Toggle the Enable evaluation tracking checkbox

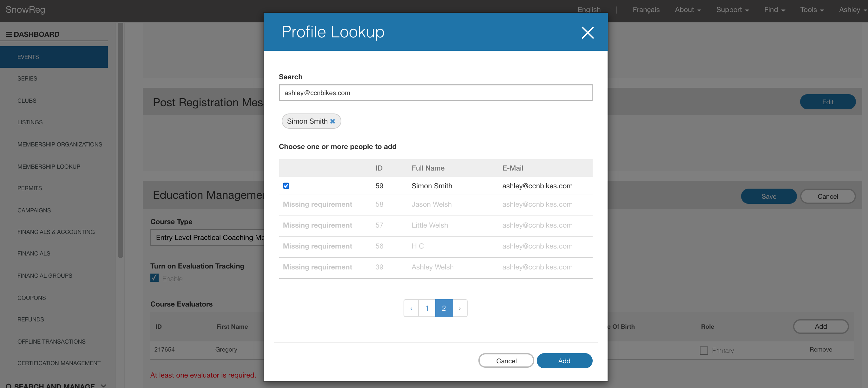[155, 278]
